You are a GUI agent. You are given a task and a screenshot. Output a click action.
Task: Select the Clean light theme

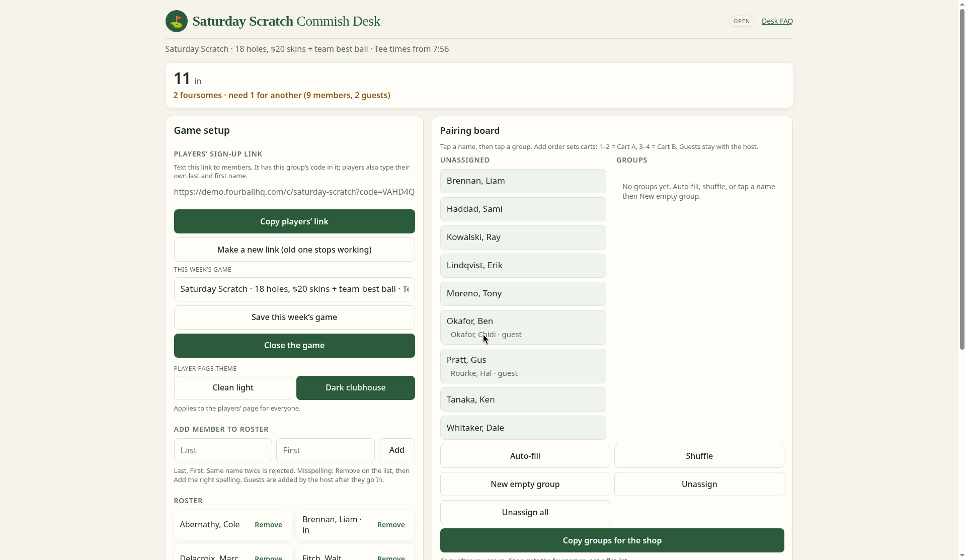coord(233,388)
